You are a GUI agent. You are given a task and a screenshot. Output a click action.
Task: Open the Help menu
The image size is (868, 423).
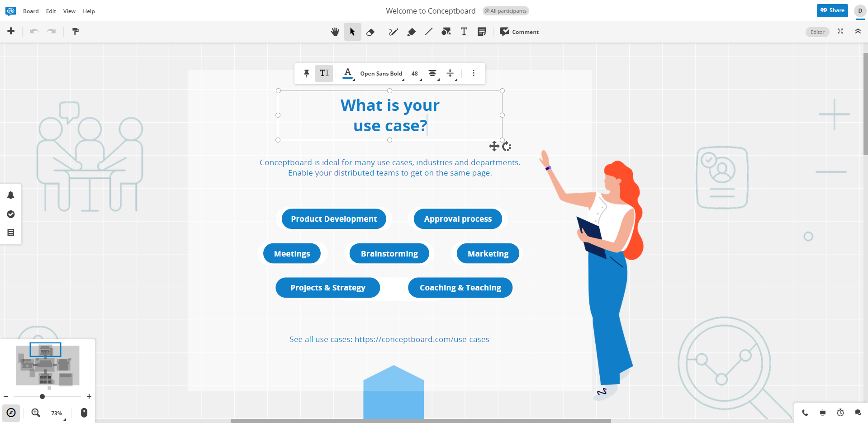click(x=89, y=11)
